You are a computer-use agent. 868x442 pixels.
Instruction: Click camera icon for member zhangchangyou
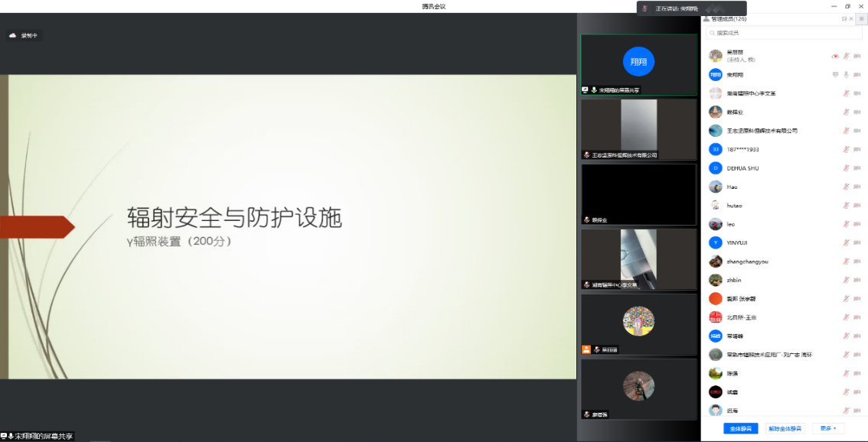[857, 262]
